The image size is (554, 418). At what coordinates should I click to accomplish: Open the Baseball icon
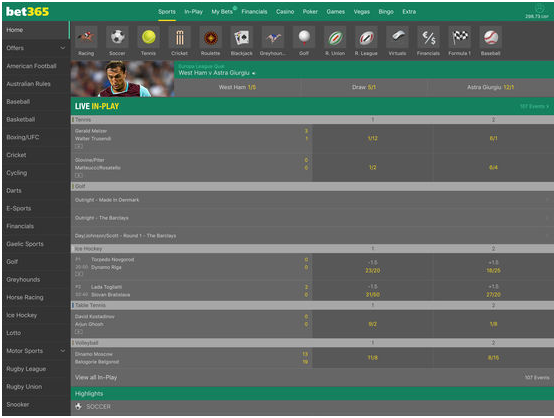(x=490, y=37)
